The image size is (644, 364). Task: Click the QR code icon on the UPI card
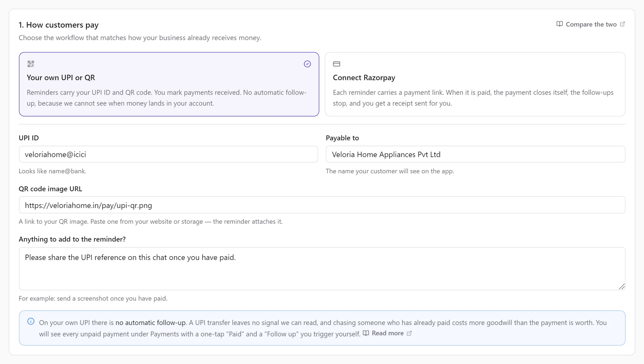pos(31,64)
